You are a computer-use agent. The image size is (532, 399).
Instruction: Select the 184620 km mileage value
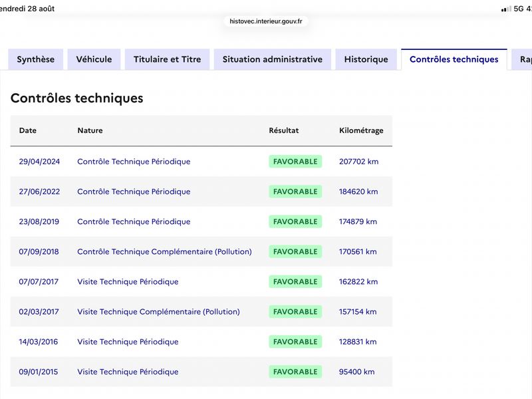(x=358, y=192)
